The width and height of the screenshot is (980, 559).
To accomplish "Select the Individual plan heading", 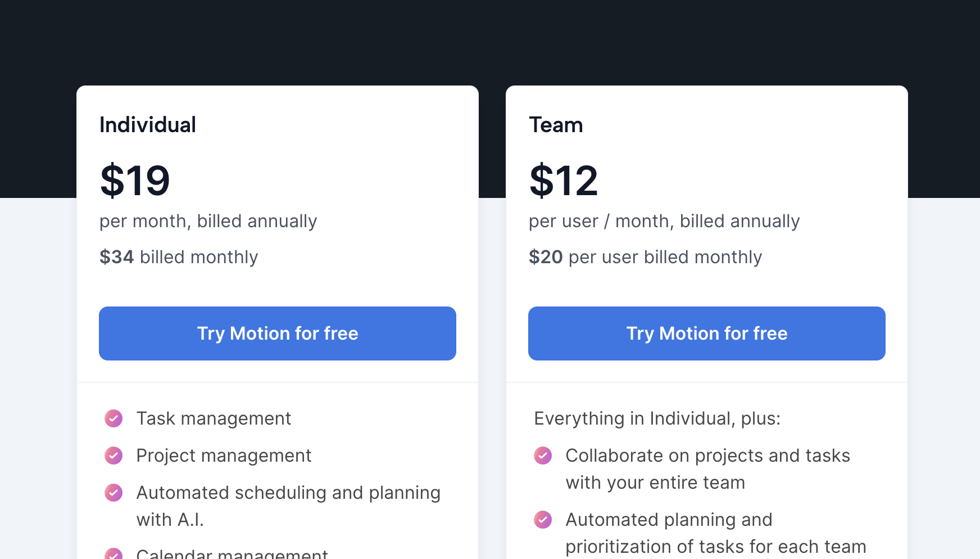I will point(147,125).
